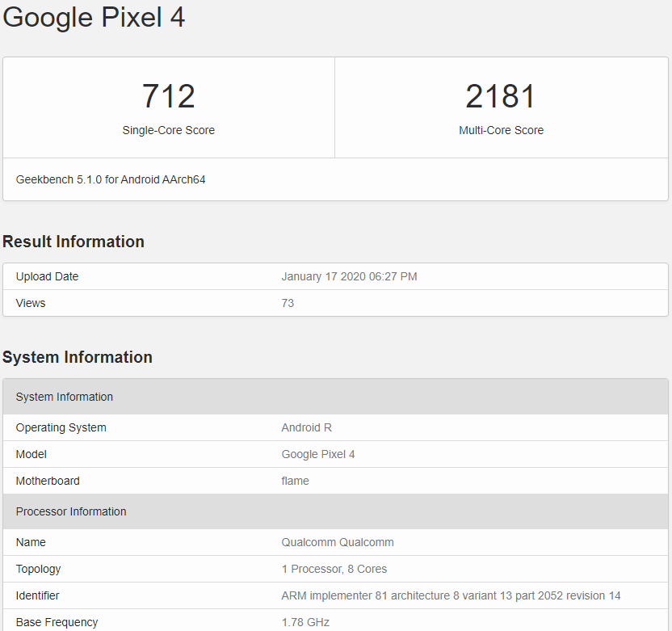Click the 1.78 GHz base frequency value
The width and height of the screenshot is (672, 631).
pos(305,622)
